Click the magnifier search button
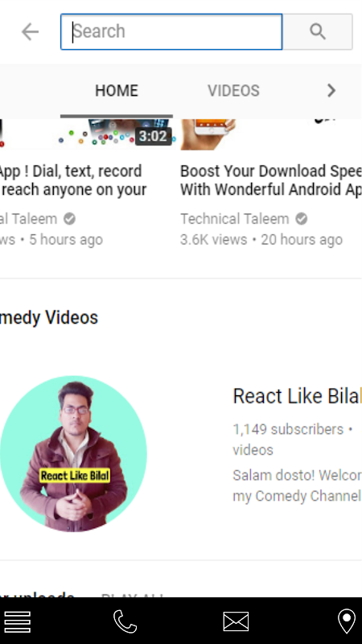Viewport: 362px width, 644px height. (317, 31)
